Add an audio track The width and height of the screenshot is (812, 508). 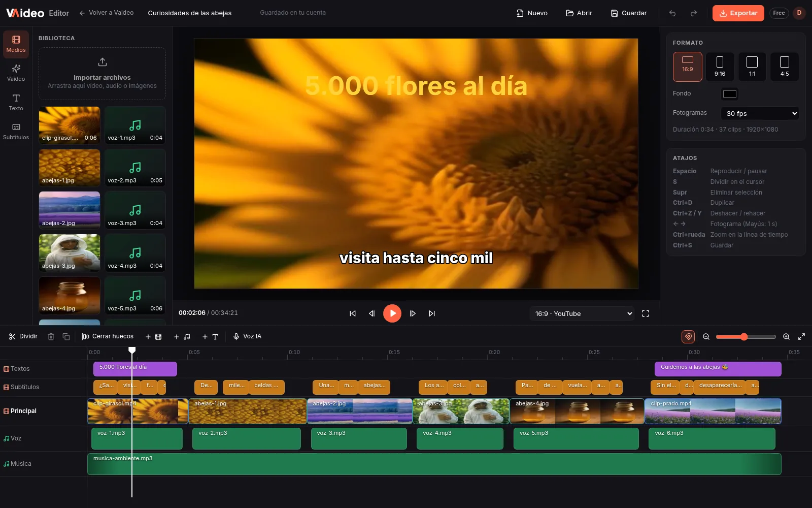click(x=182, y=336)
